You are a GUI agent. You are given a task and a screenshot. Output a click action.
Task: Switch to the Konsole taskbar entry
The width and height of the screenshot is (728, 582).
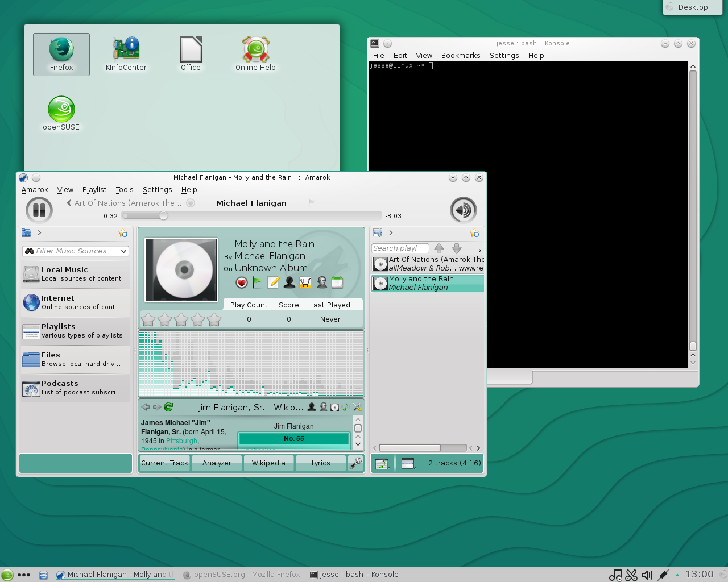point(354,575)
